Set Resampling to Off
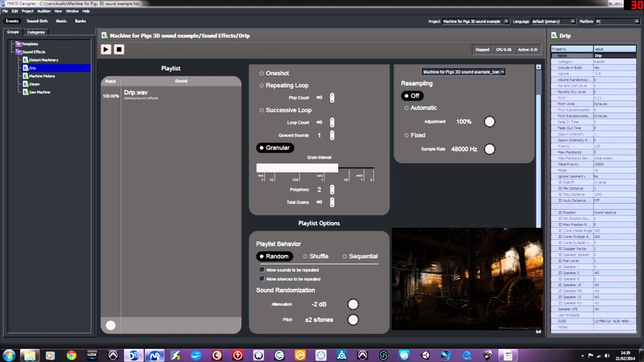Image resolution: width=644 pixels, height=362 pixels. coord(412,96)
